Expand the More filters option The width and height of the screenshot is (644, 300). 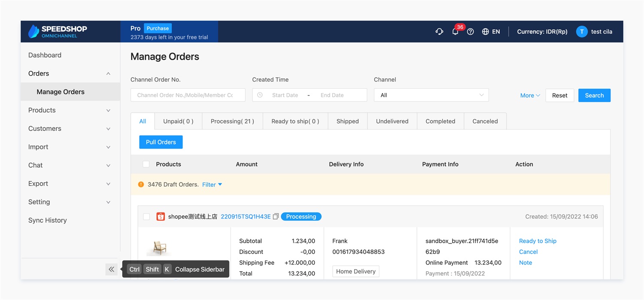pos(530,95)
